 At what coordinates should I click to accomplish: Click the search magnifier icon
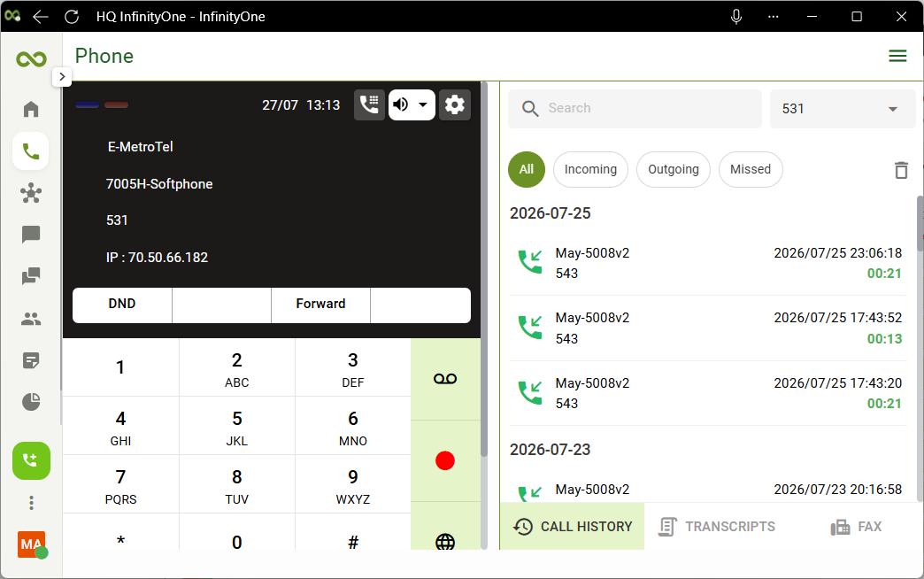[x=530, y=109]
